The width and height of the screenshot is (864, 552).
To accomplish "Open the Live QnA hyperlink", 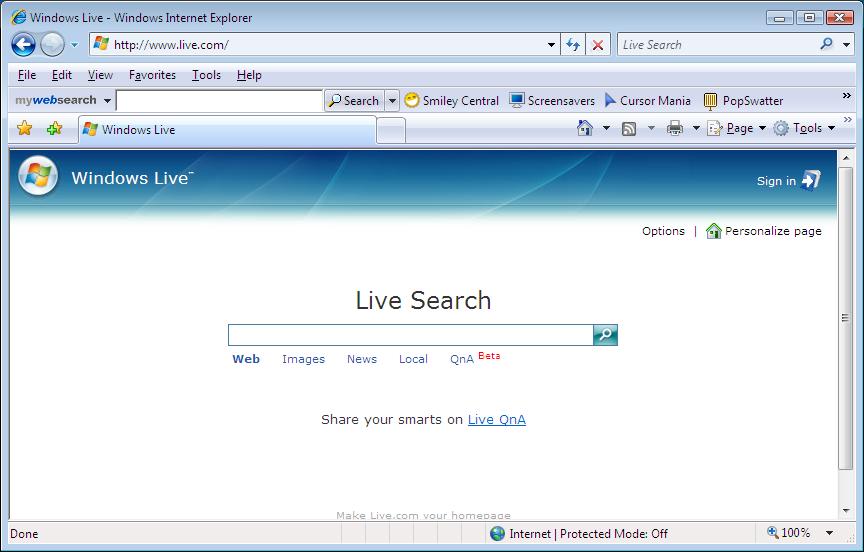I will pos(496,420).
